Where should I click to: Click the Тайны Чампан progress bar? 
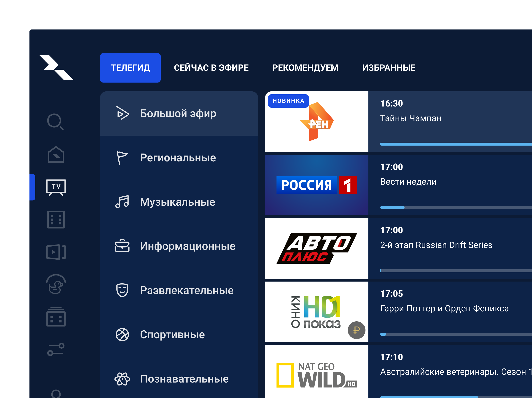(x=456, y=144)
